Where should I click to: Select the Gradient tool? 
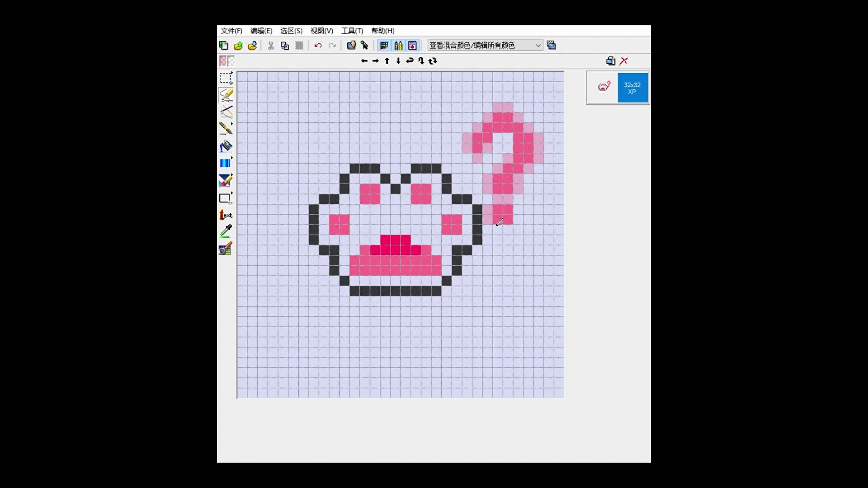click(225, 163)
